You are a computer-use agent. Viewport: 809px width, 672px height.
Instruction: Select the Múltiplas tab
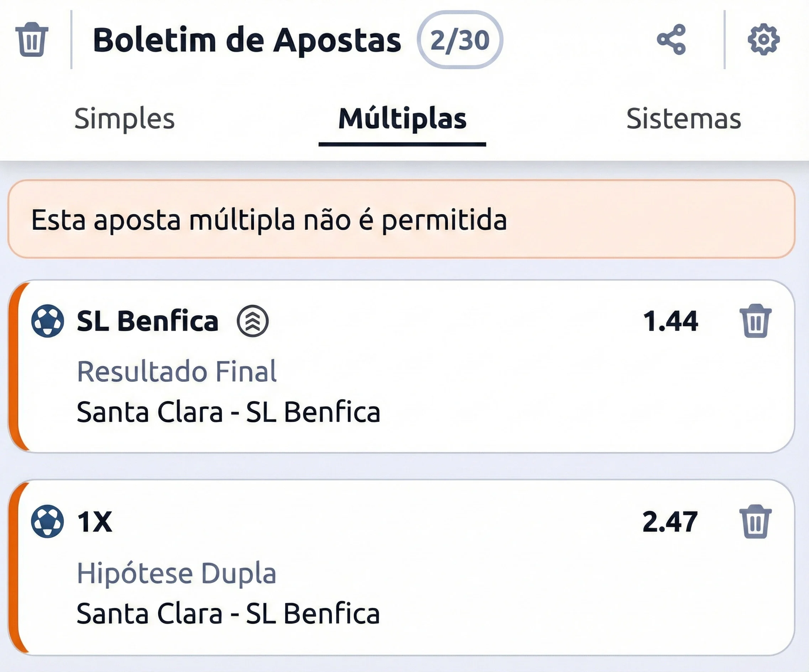402,119
